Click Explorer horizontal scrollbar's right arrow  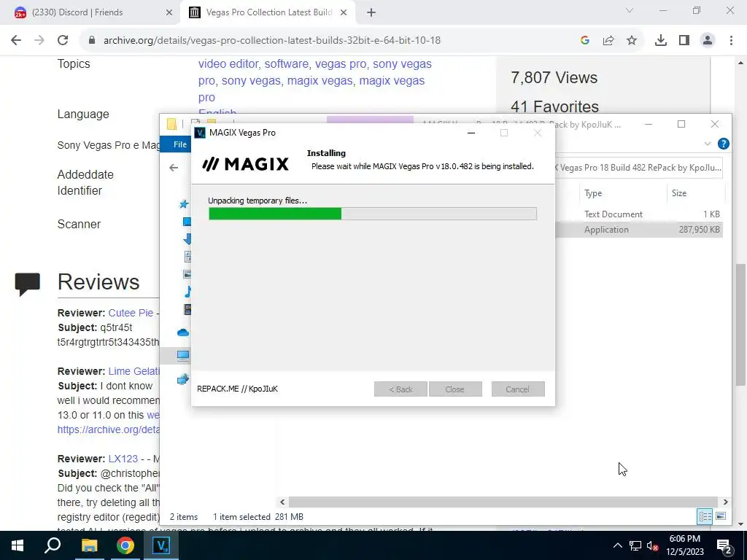[x=725, y=502]
